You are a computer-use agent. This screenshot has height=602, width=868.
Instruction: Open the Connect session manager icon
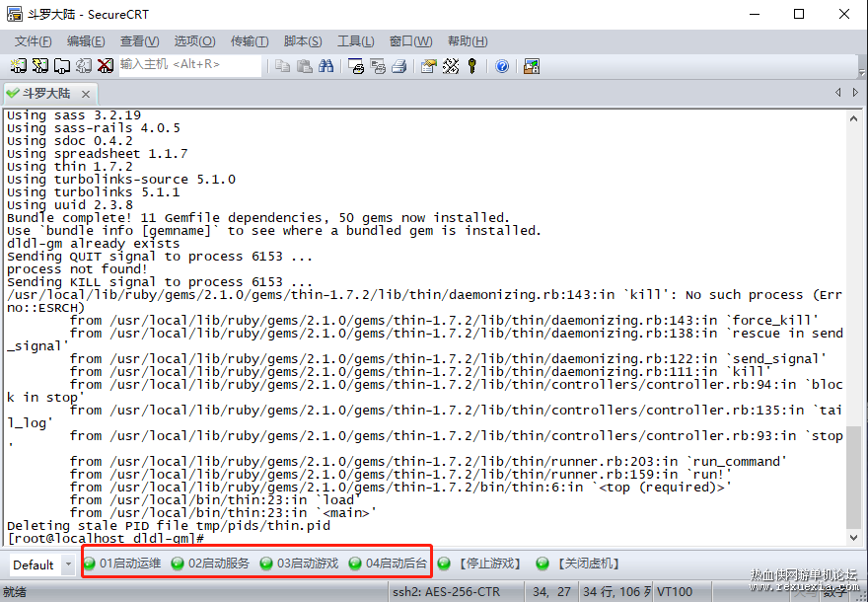18,66
